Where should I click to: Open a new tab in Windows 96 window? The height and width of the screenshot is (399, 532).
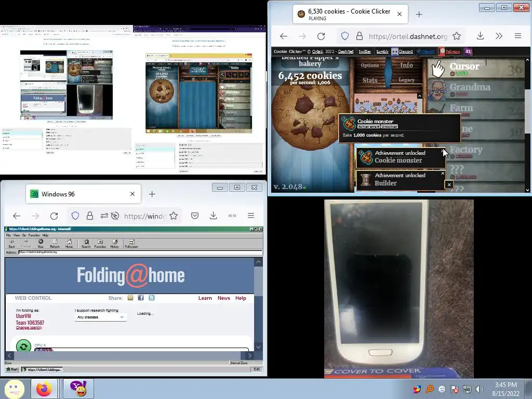(x=152, y=194)
